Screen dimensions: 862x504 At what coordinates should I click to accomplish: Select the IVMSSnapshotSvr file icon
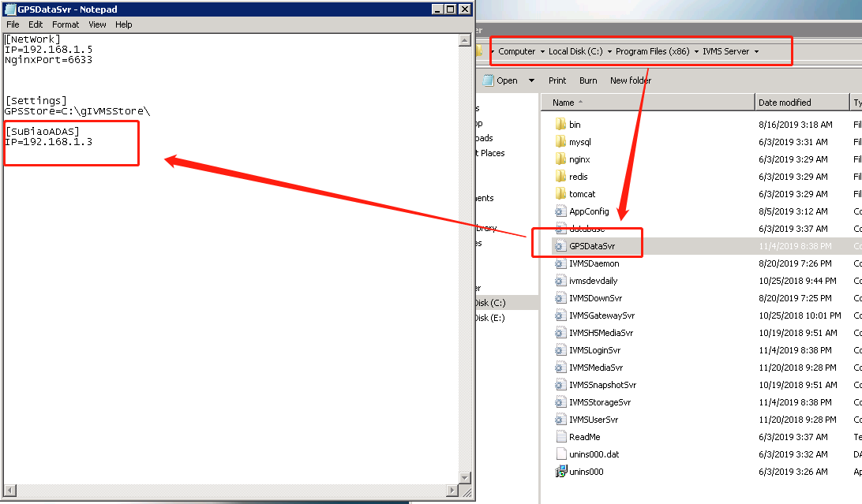(560, 385)
